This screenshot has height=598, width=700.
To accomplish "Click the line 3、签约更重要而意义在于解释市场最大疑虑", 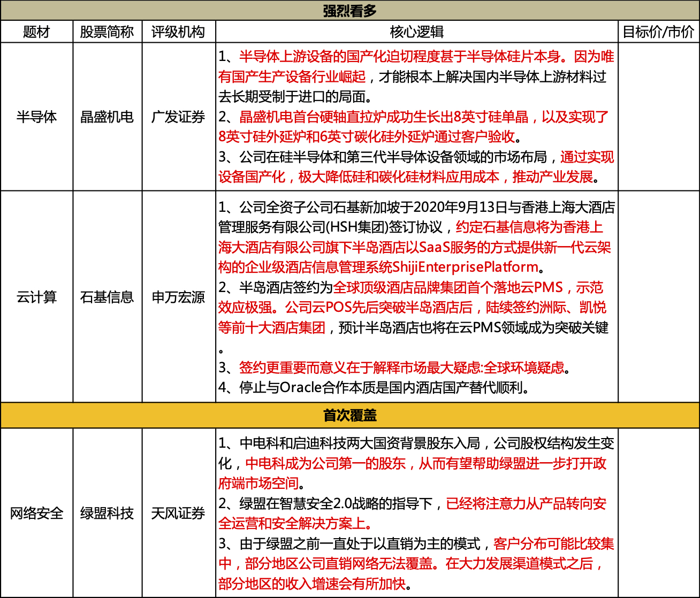I will (395, 367).
